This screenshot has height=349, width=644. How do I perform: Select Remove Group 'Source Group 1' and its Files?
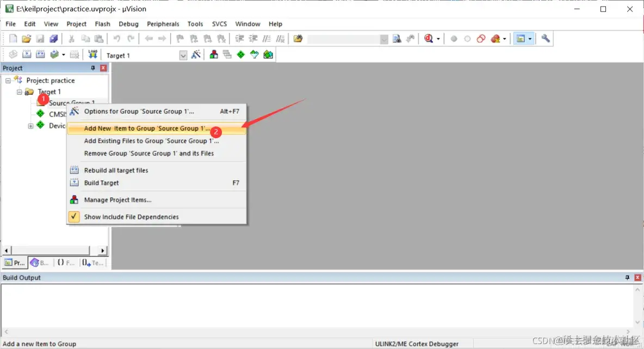157,154
